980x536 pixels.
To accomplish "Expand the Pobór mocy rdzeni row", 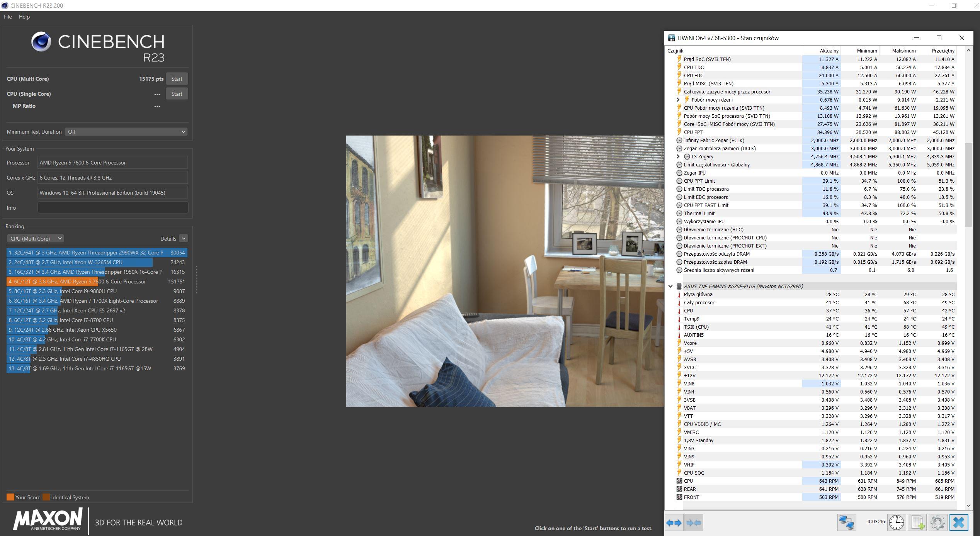I will pyautogui.click(x=678, y=100).
